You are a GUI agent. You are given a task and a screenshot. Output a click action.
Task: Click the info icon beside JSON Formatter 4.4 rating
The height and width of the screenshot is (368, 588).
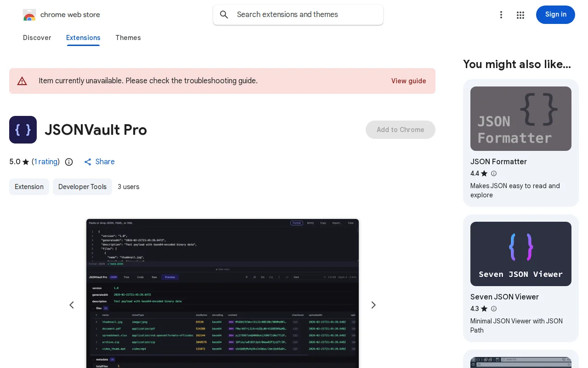click(494, 173)
